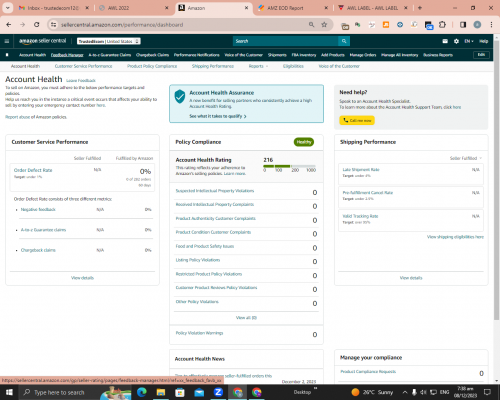The image size is (500, 400).
Task: Show hidden system tray icons
Action: (405, 392)
